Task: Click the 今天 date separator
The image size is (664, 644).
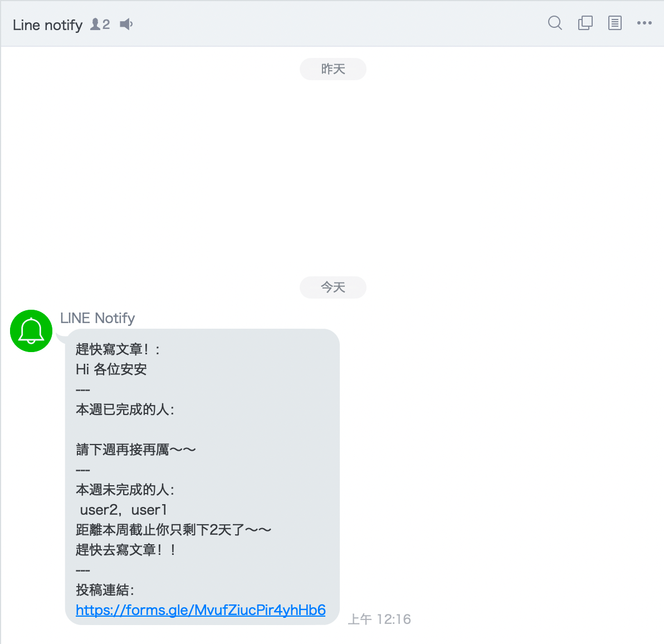Action: [x=333, y=287]
